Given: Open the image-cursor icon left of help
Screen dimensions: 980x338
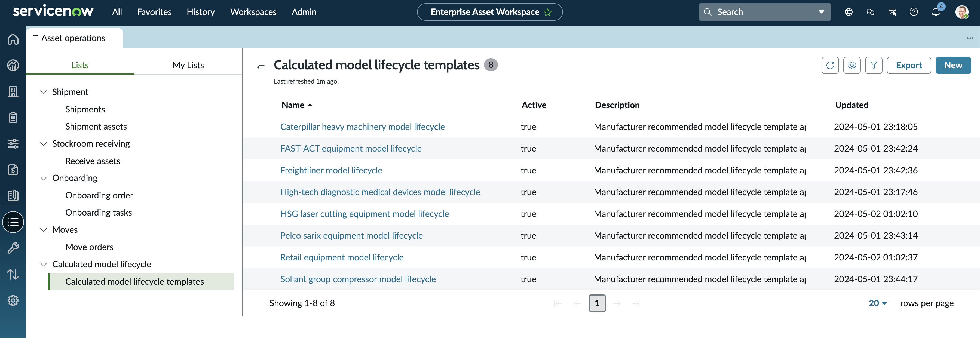Looking at the screenshot, I should tap(892, 12).
